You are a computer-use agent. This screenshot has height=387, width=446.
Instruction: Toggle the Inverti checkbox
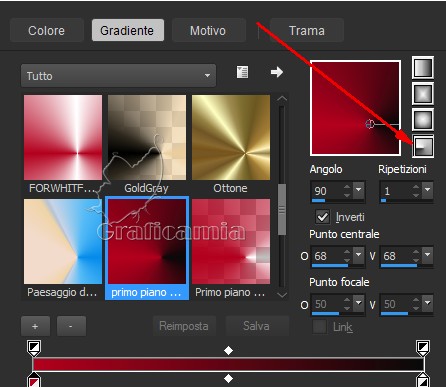click(322, 217)
